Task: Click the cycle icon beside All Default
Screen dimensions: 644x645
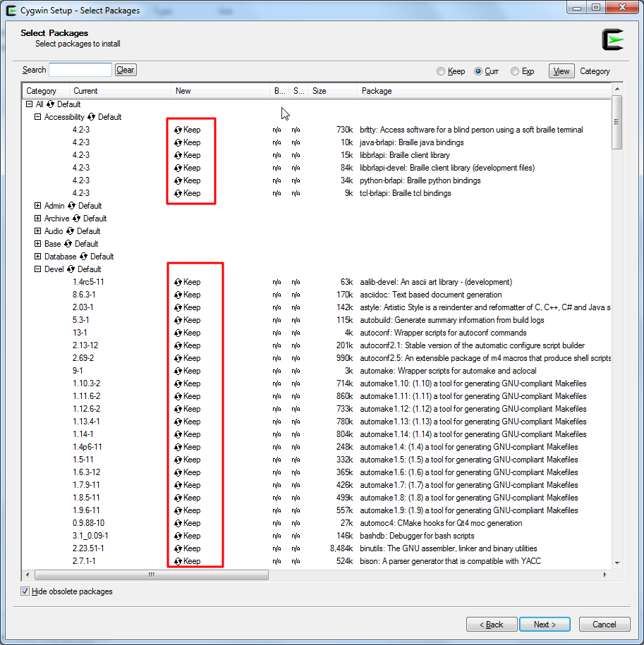Action: pyautogui.click(x=50, y=104)
